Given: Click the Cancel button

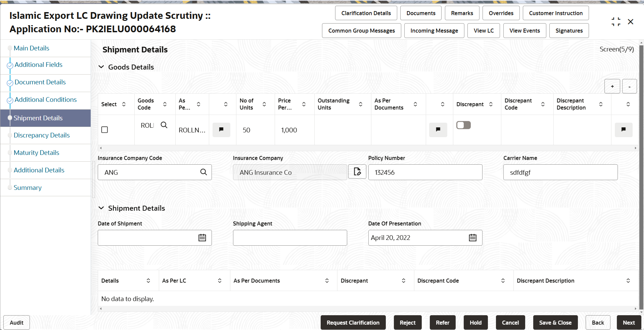Looking at the screenshot, I should click(510, 323).
